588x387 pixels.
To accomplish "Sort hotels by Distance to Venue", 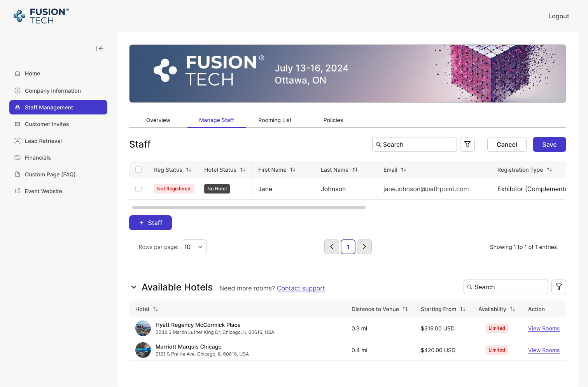I will click(x=405, y=309).
